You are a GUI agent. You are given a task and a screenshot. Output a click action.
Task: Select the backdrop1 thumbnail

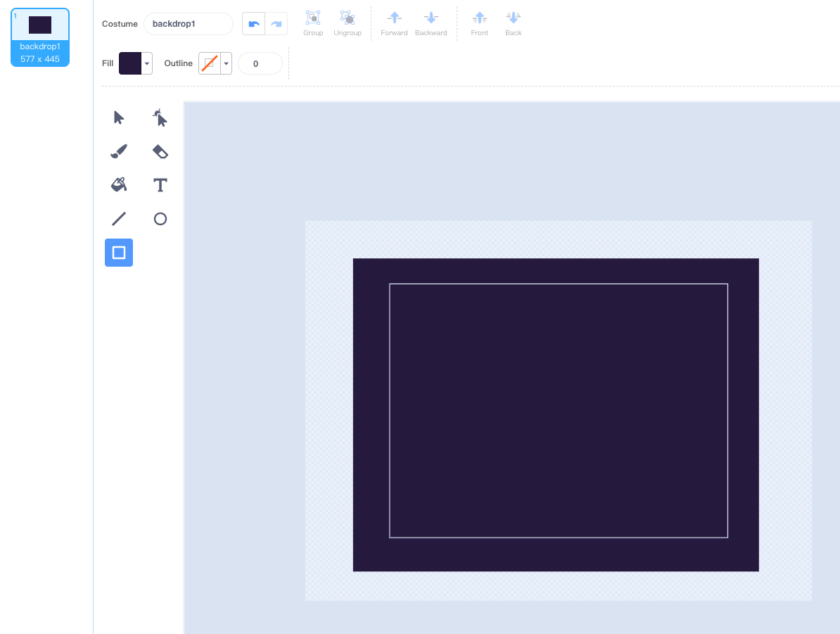[40, 37]
